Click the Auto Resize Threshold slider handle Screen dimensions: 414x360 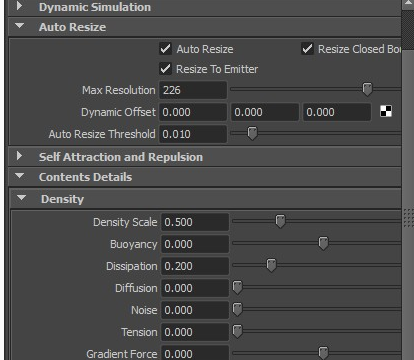(x=252, y=133)
